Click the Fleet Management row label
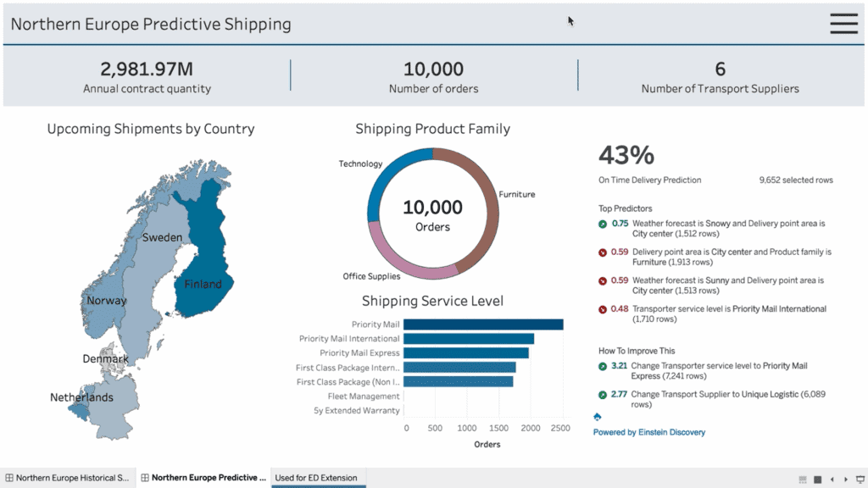This screenshot has width=868, height=488. tap(363, 396)
